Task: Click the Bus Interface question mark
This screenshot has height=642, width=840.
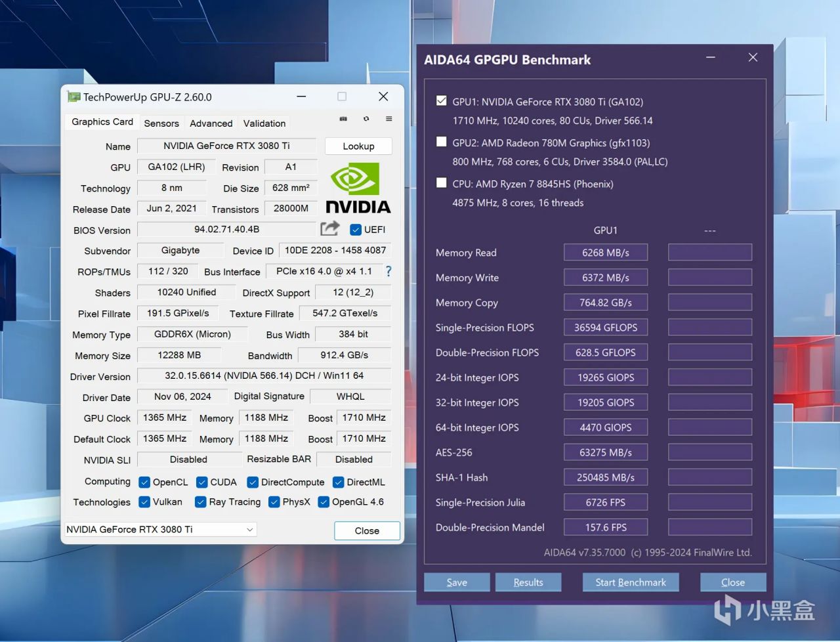Action: click(388, 271)
